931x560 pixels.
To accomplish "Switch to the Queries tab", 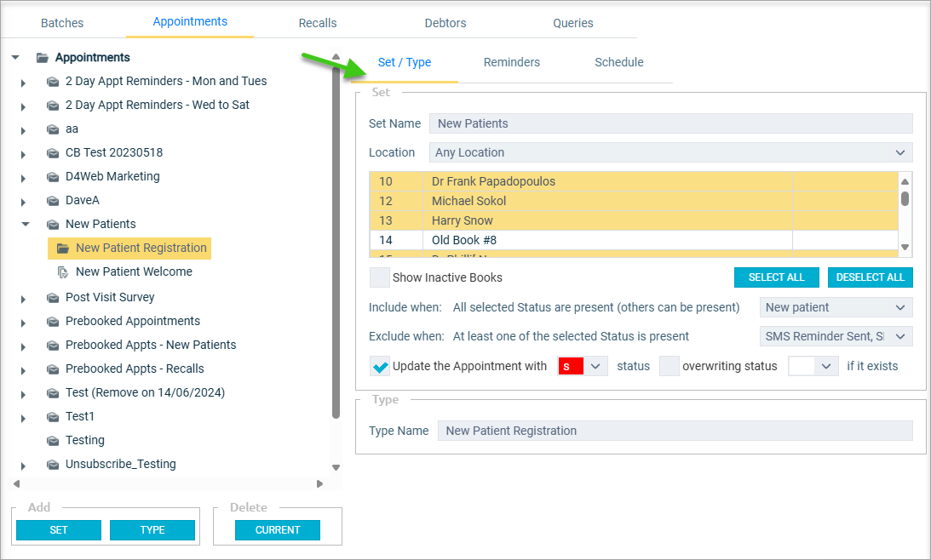I will [x=573, y=23].
